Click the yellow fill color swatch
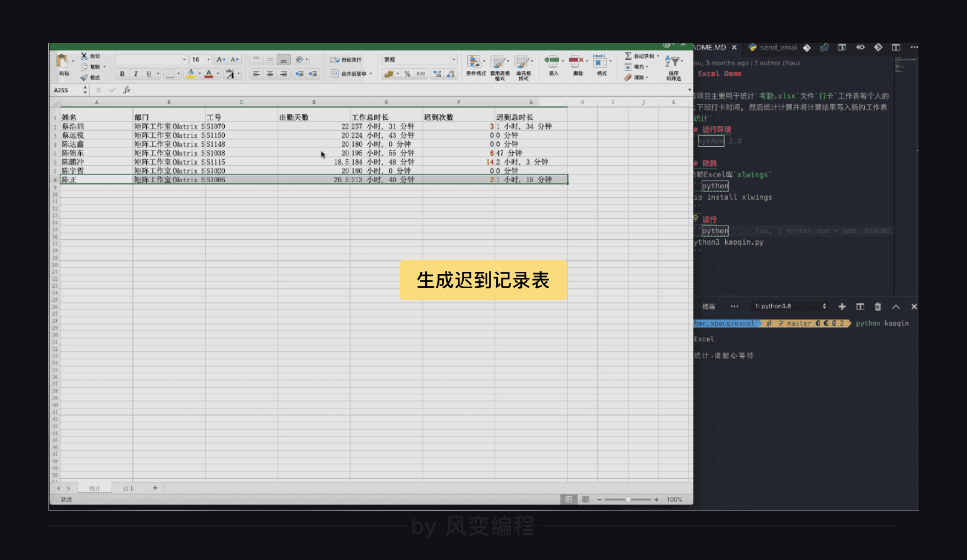Screen dimensions: 967x560 (x=190, y=74)
